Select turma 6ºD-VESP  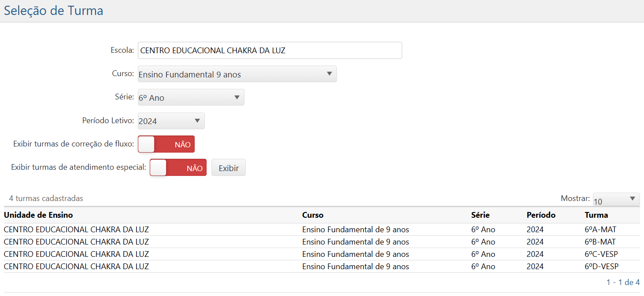[x=602, y=267]
